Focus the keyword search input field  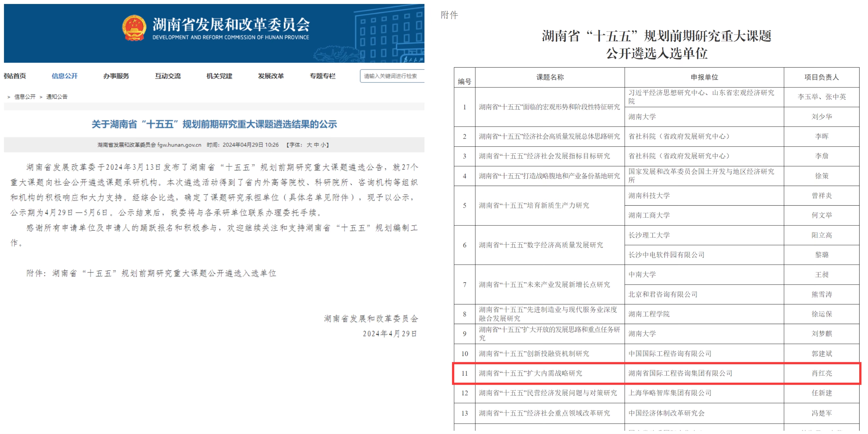coord(392,76)
